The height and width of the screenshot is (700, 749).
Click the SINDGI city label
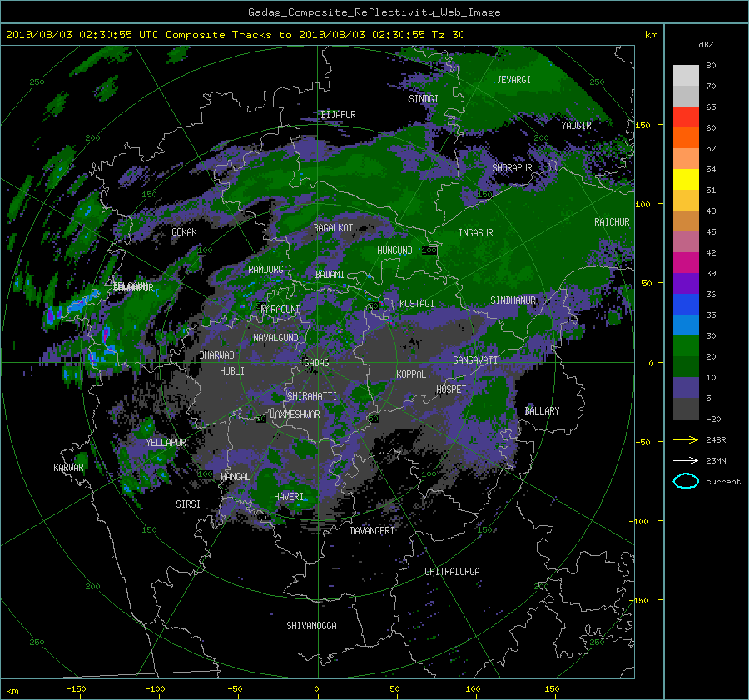(x=424, y=99)
